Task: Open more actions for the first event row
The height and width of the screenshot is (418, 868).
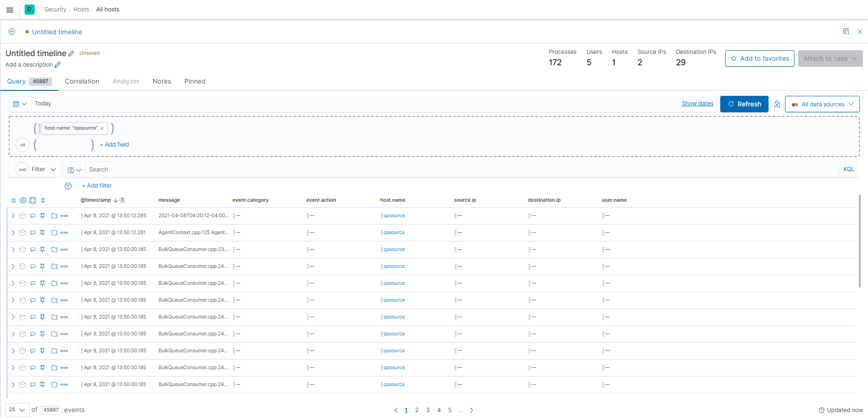Action: point(63,215)
